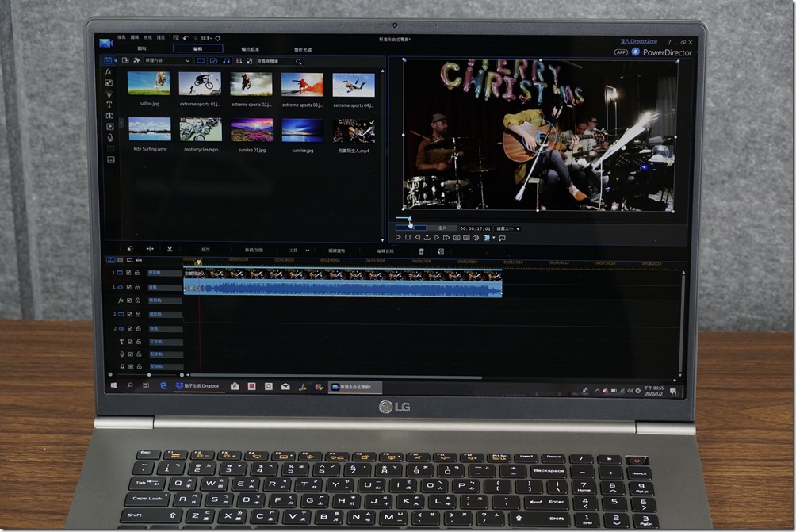The image size is (796, 532).
Task: Toggle the audio music-note filter in library
Action: click(227, 61)
